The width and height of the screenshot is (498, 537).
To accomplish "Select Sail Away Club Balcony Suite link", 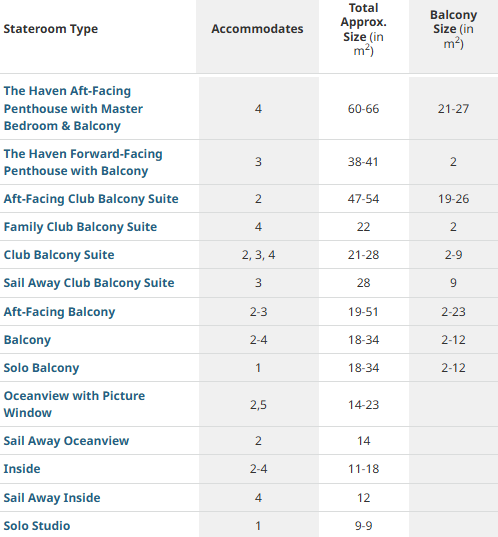I will click(x=89, y=283).
